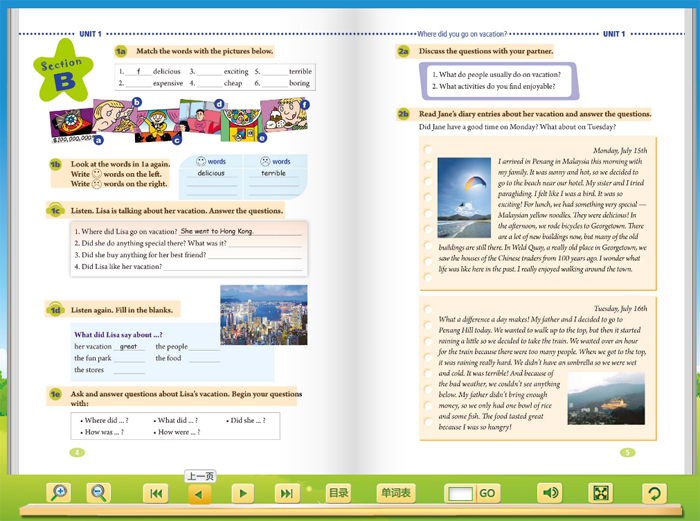Play the 1c listening headphone icon

click(55, 210)
